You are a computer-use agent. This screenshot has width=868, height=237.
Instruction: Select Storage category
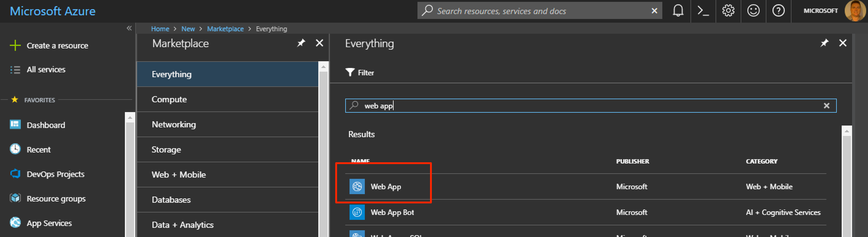[228, 149]
